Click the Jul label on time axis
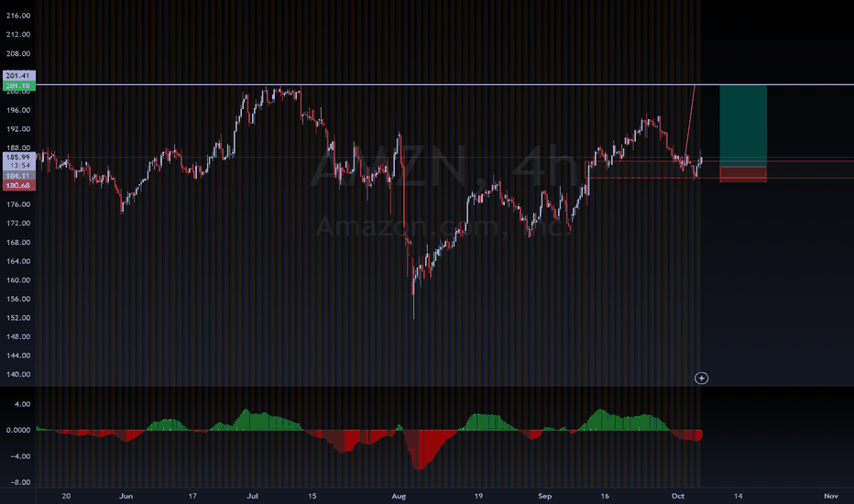Image resolution: width=854 pixels, height=504 pixels. point(252,496)
